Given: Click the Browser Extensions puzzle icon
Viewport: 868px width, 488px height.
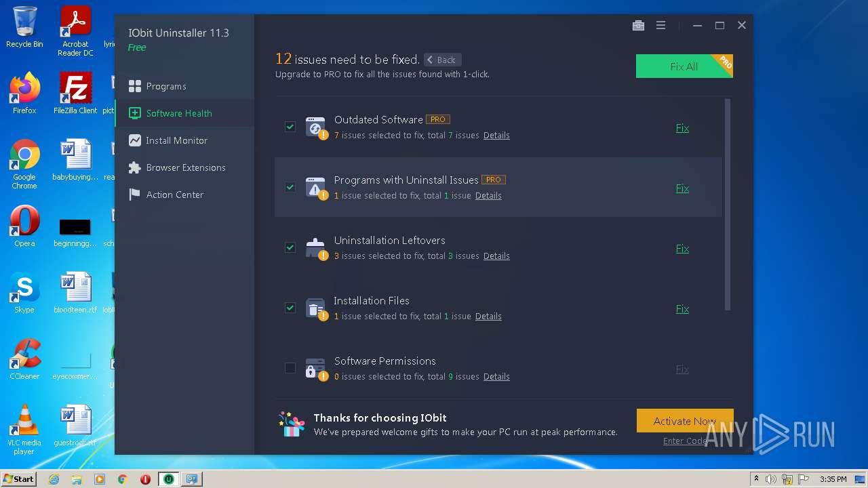Looking at the screenshot, I should tap(135, 167).
